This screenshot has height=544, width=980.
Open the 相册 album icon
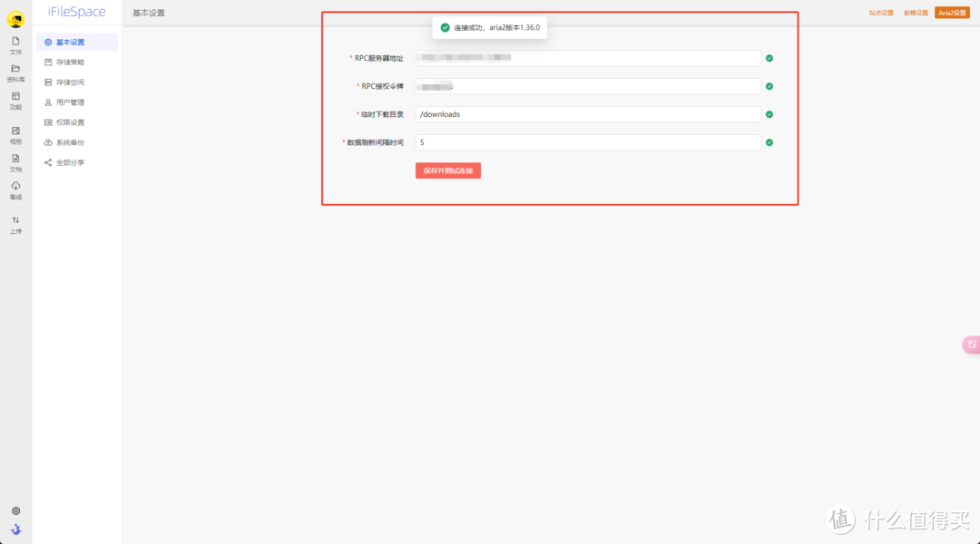[x=15, y=135]
